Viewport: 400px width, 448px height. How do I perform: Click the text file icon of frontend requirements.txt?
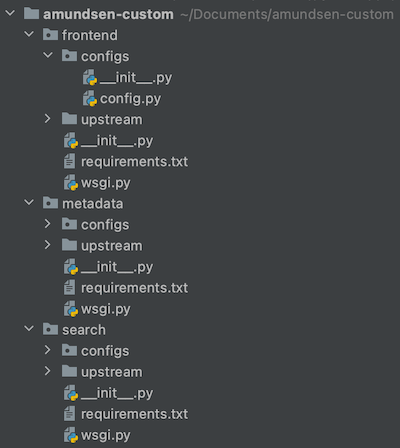point(69,161)
